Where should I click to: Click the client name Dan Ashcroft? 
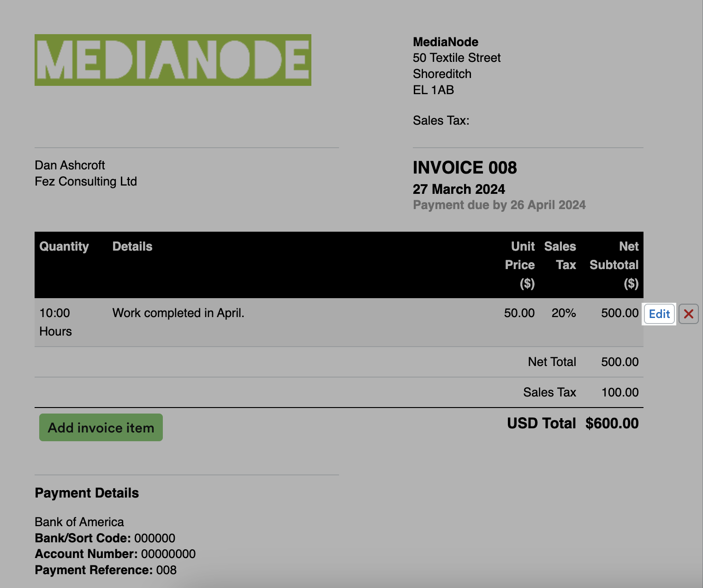click(70, 165)
